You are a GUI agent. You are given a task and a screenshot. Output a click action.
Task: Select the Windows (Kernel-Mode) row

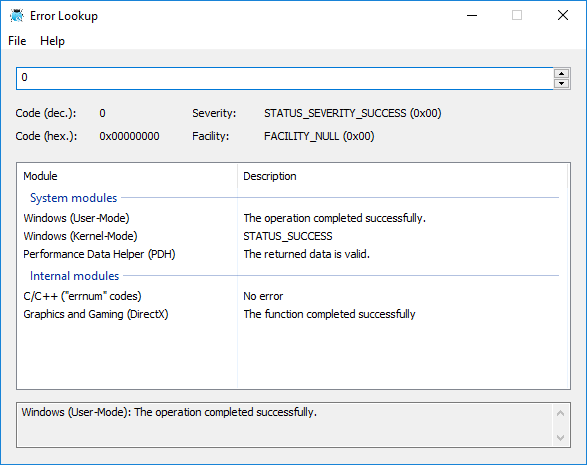tap(293, 236)
